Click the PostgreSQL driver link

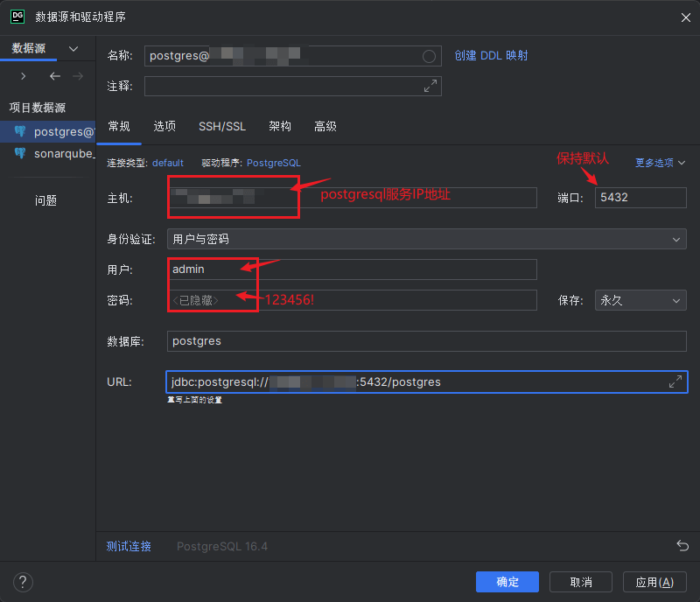(x=274, y=163)
